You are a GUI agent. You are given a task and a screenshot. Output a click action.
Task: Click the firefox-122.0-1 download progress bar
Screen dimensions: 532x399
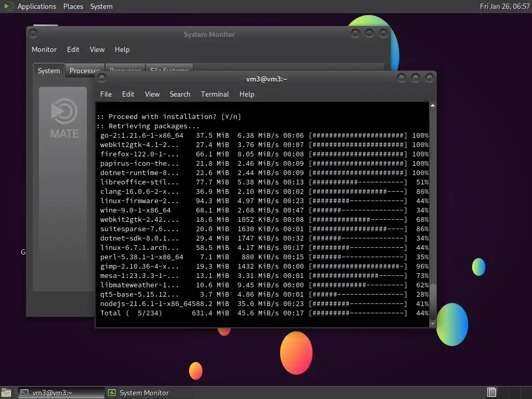point(357,154)
